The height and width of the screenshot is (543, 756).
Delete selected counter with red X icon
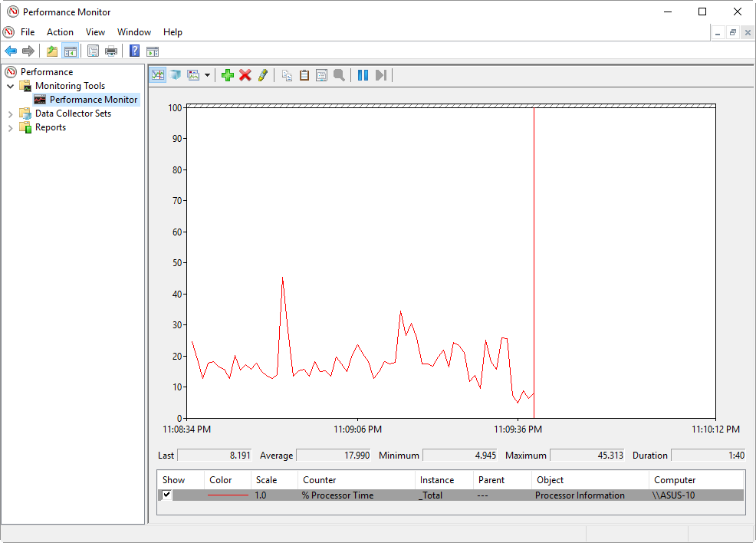(245, 75)
